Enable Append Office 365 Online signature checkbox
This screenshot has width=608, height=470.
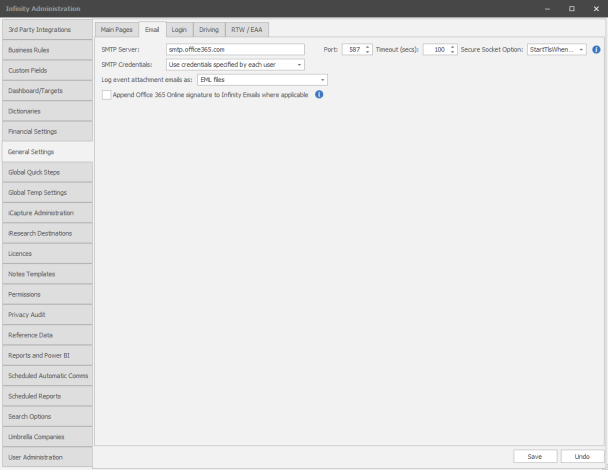[x=107, y=95]
